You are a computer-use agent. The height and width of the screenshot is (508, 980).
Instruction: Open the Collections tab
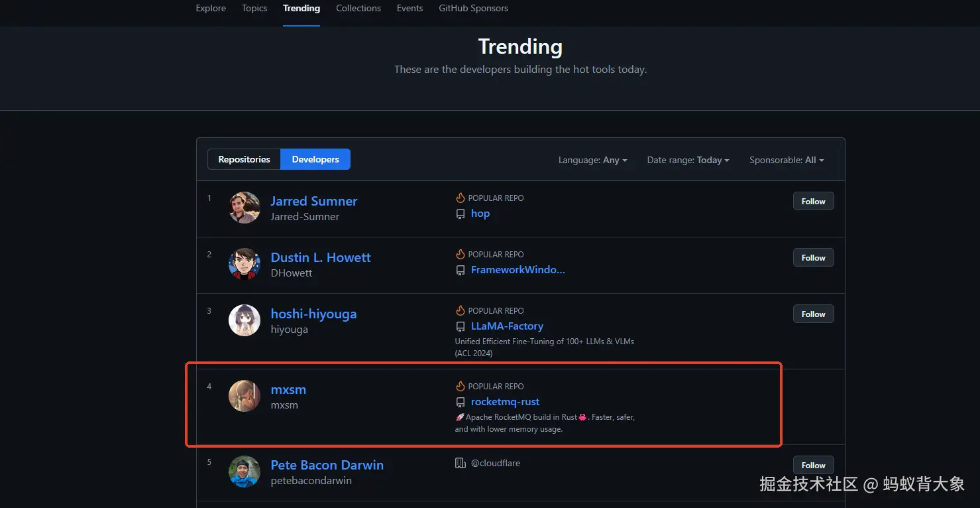click(x=358, y=9)
